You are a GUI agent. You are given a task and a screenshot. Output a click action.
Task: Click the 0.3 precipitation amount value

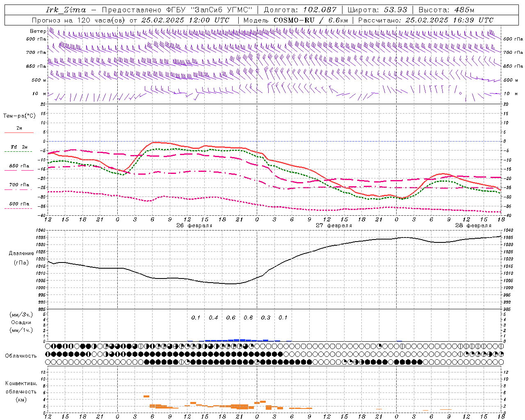(x=266, y=318)
